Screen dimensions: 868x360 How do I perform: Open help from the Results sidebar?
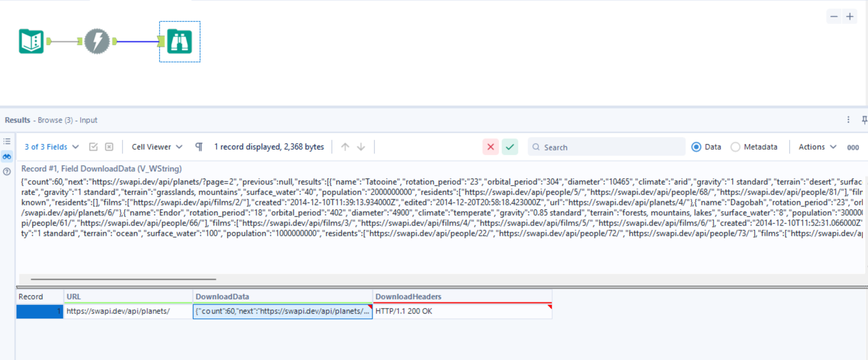pyautogui.click(x=7, y=172)
